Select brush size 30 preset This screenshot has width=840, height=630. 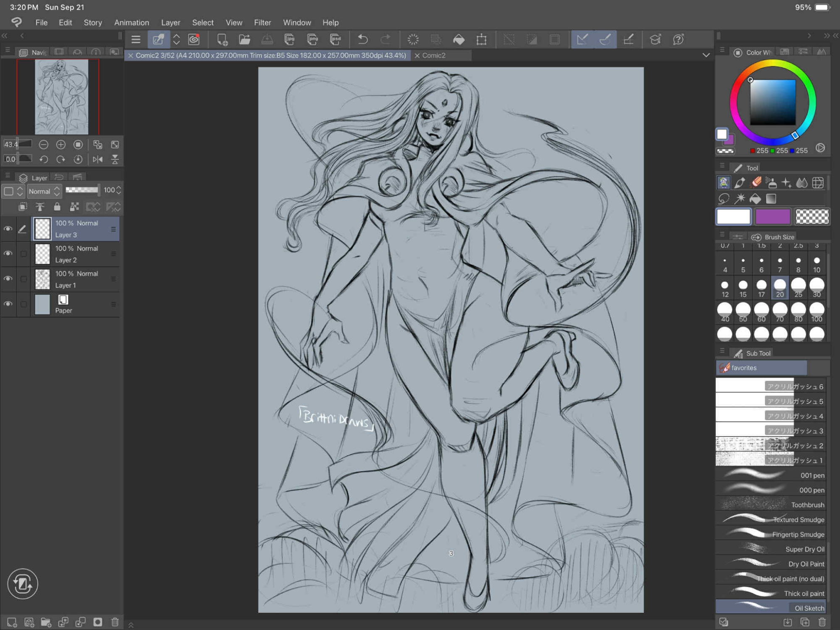pyautogui.click(x=816, y=287)
